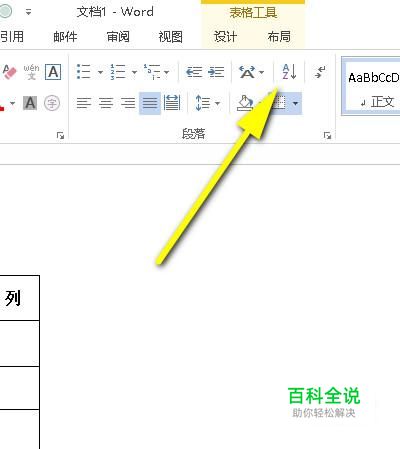Toggle show/hide paragraph marks
Viewport: 400px width, 449px height.
pos(320,72)
